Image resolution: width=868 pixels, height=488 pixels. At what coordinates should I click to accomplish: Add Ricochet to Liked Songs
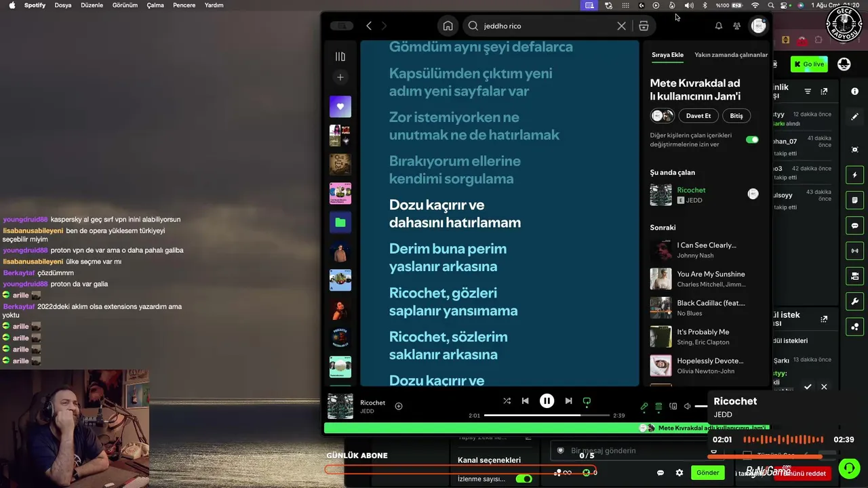(399, 406)
